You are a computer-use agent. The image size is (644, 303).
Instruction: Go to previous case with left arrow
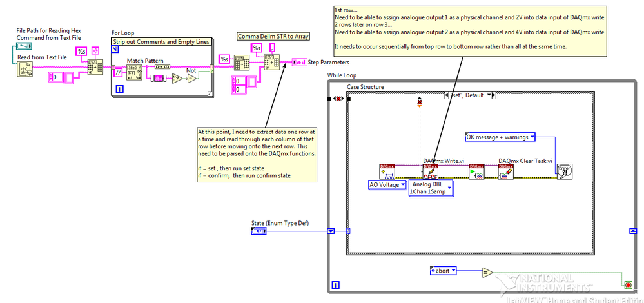click(447, 95)
